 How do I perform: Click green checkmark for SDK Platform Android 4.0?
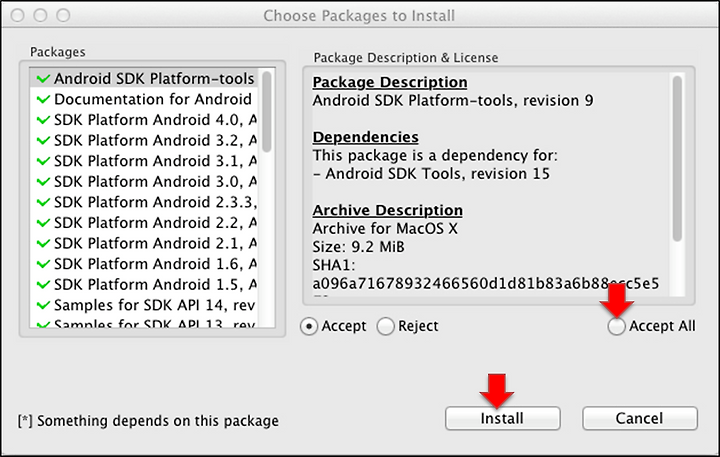[43, 120]
